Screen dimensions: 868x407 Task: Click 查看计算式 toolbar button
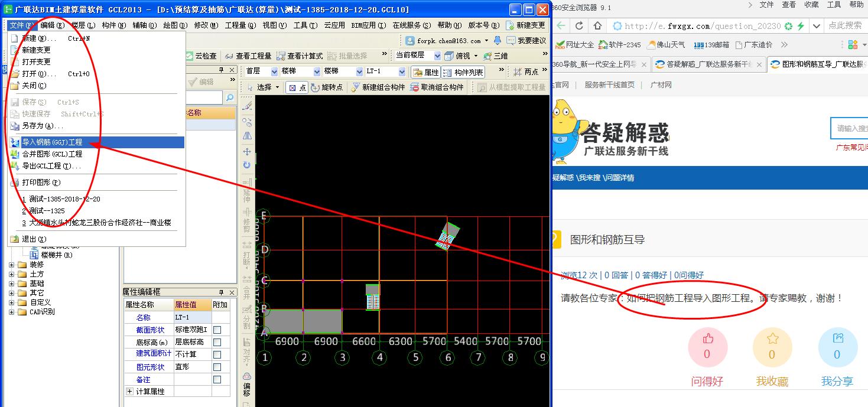(x=299, y=56)
